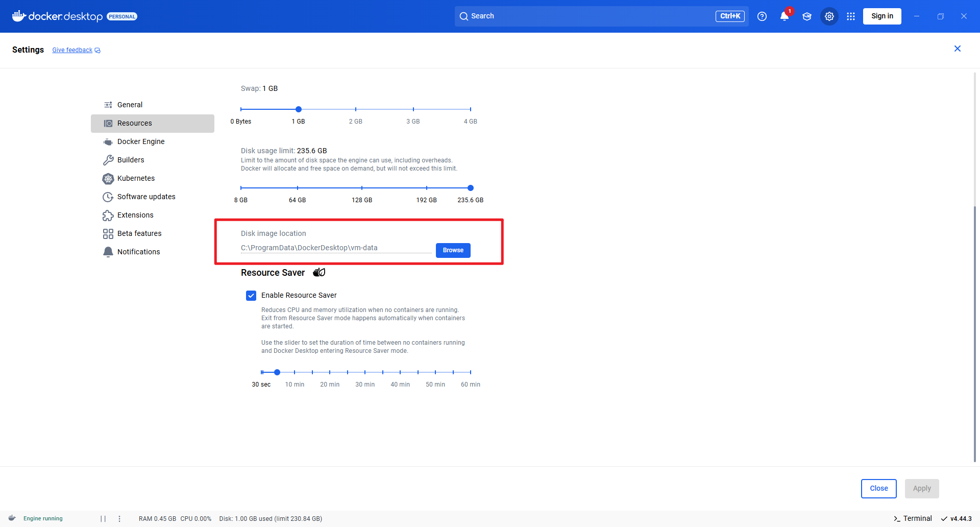The image size is (980, 527).
Task: Click the settings gear icon in header
Action: pos(829,16)
